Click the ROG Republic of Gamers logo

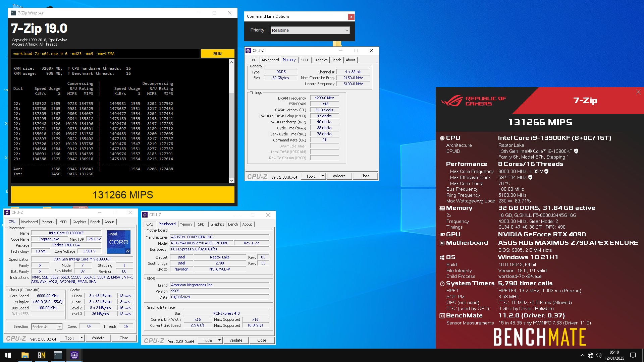point(474,101)
